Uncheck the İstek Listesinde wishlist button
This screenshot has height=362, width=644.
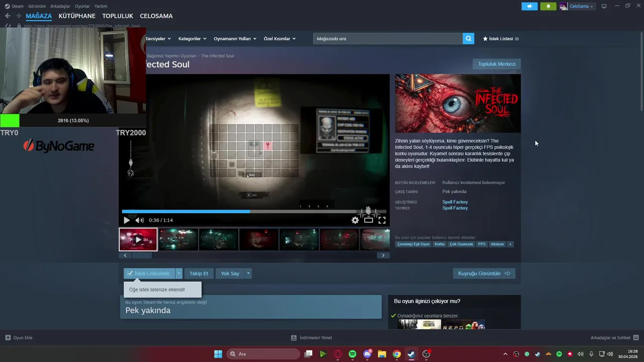click(x=149, y=274)
